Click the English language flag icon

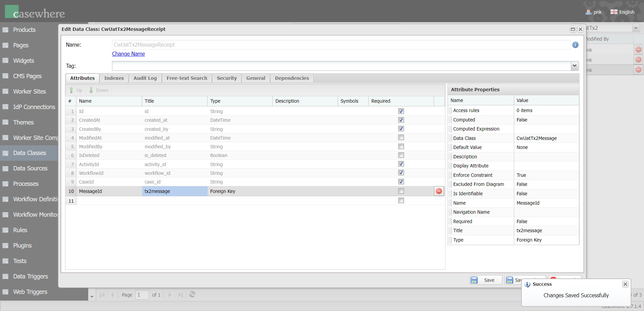pos(614,12)
